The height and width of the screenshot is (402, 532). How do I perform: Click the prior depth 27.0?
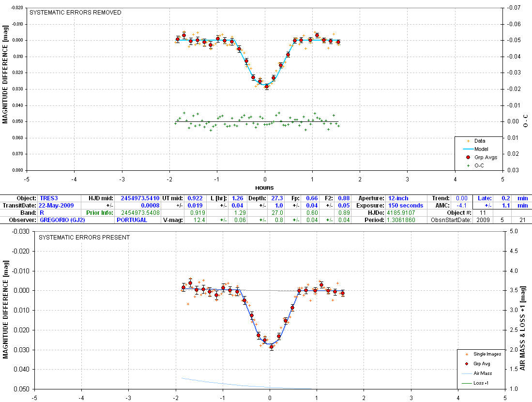(277, 212)
